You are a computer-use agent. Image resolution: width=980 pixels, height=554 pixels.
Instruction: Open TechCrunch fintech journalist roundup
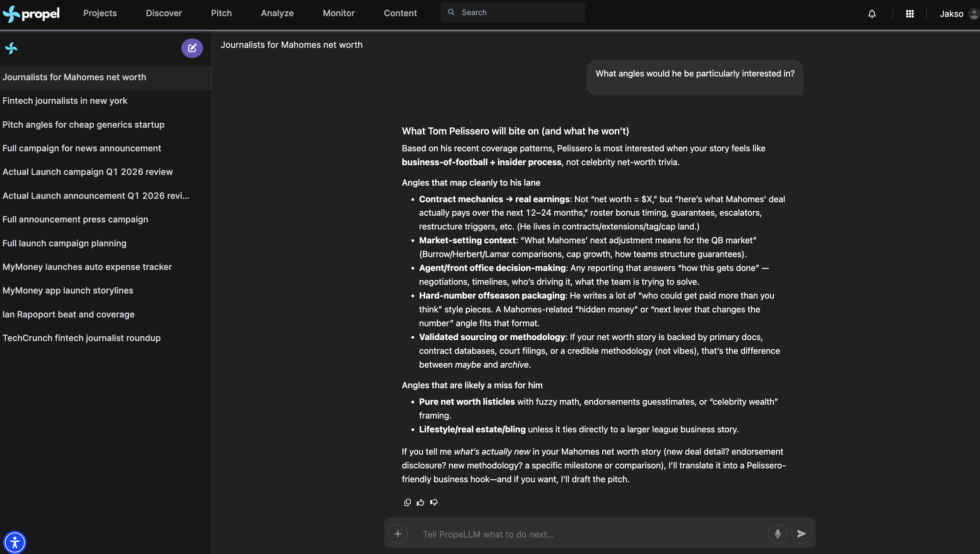click(82, 338)
